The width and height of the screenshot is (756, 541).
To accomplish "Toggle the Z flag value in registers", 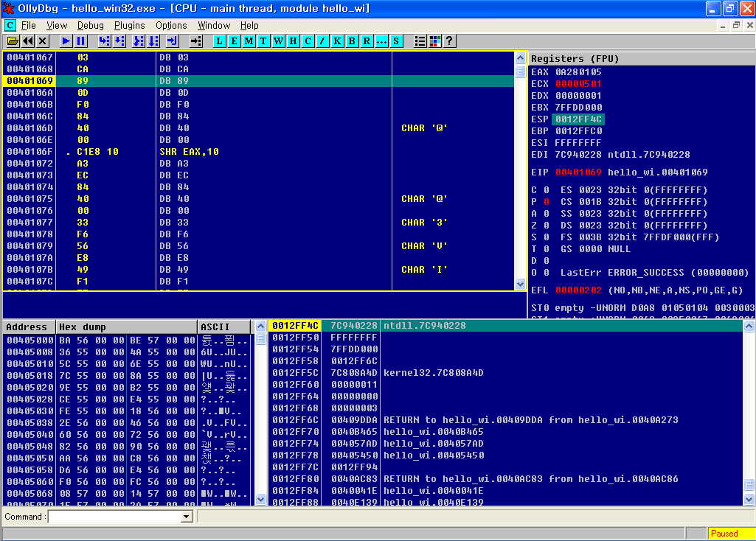I will pos(545,226).
